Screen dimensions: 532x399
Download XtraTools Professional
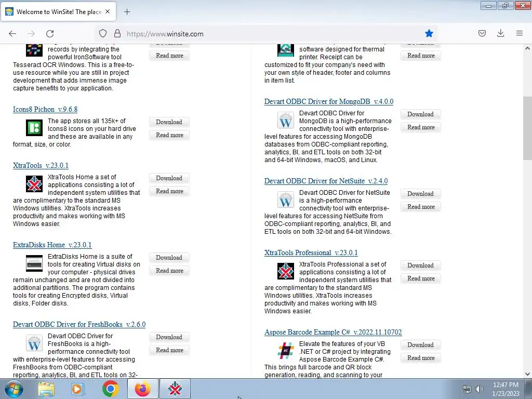click(x=421, y=265)
